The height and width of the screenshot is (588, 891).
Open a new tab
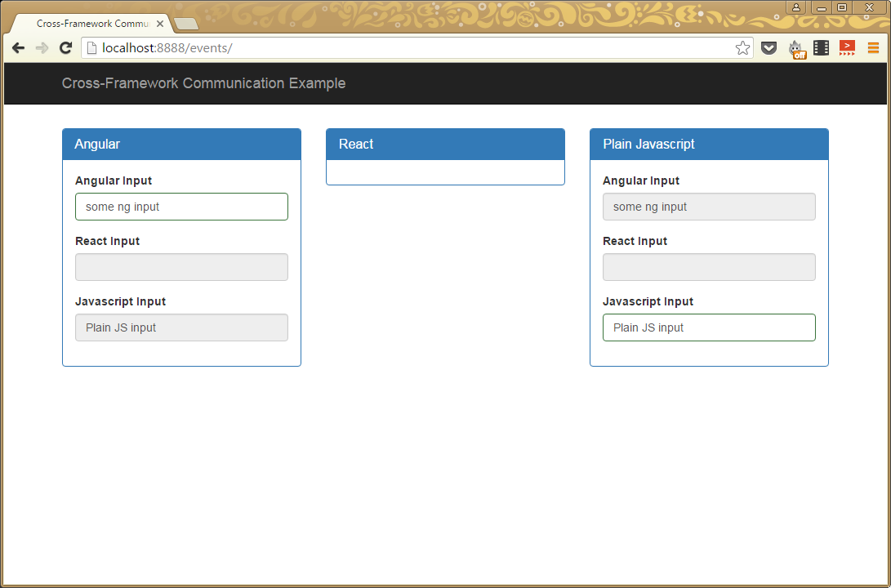(x=186, y=24)
